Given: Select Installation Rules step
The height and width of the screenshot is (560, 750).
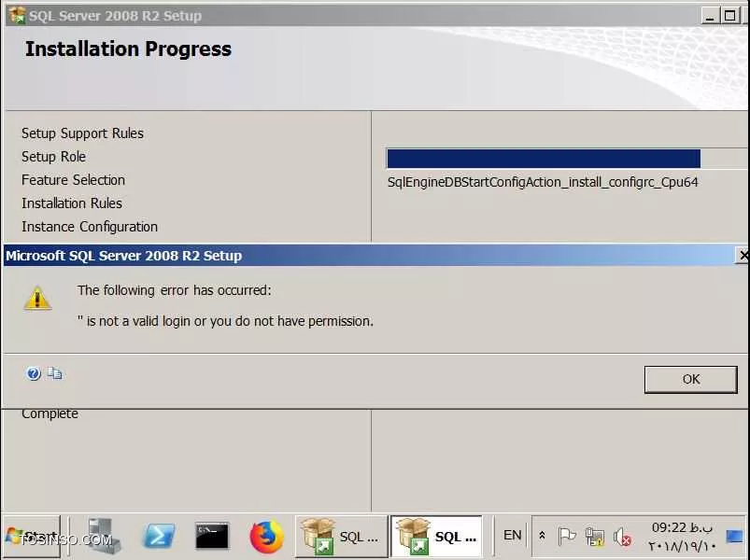Looking at the screenshot, I should 72,203.
